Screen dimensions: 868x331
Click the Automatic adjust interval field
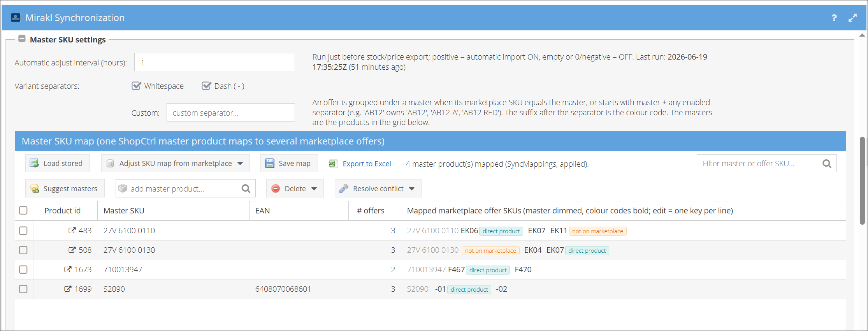tap(214, 62)
